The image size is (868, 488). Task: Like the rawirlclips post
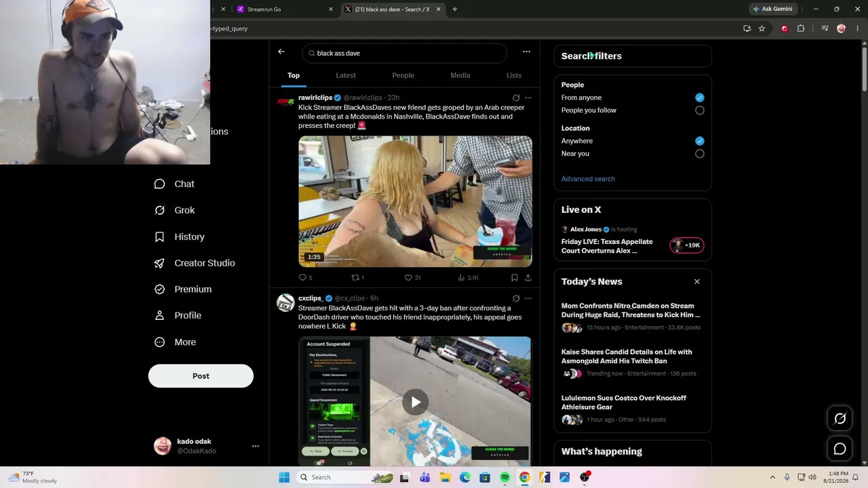tap(412, 277)
